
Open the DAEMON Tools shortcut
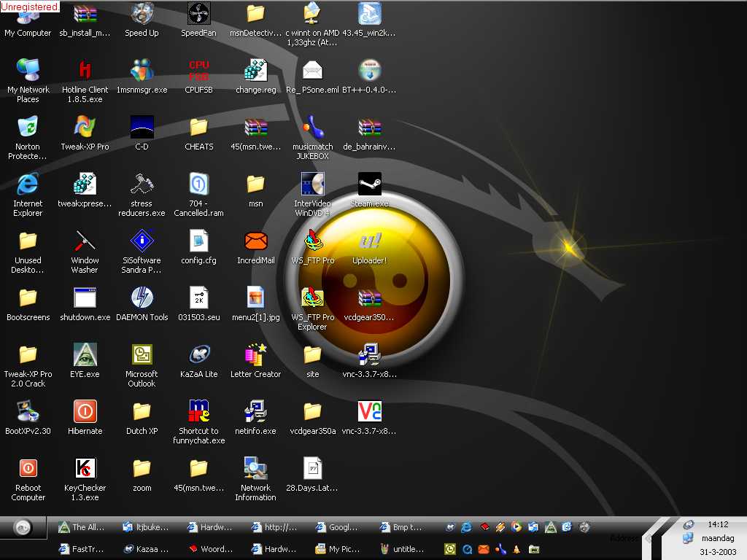tap(142, 298)
